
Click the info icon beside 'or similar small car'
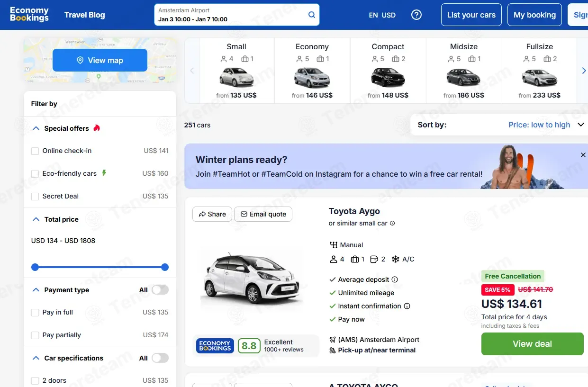(x=392, y=223)
